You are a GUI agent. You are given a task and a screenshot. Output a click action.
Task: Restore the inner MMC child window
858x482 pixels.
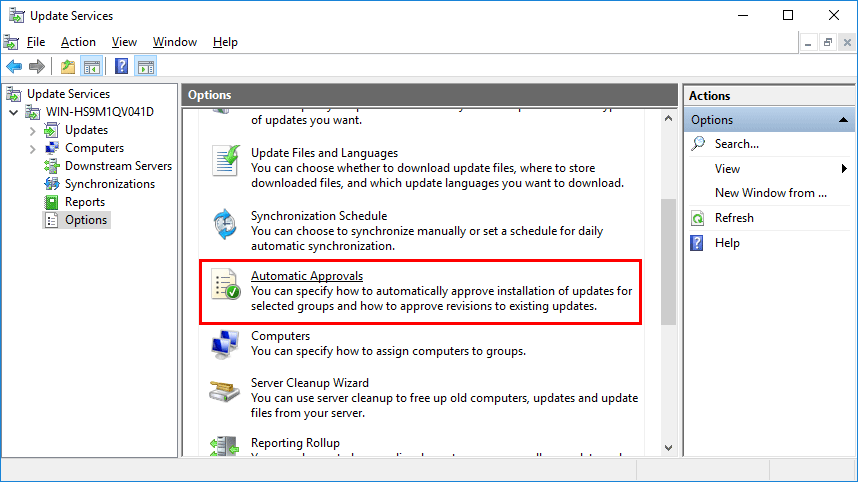click(x=827, y=42)
